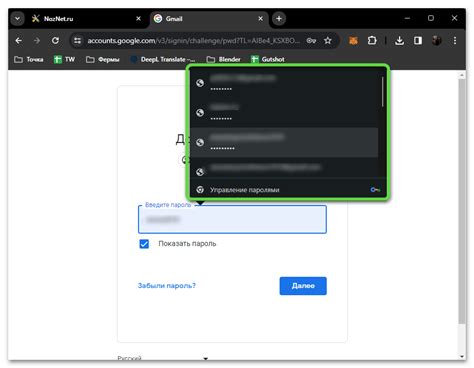
Task: Close the NozNet.ru tab
Action: coord(139,19)
